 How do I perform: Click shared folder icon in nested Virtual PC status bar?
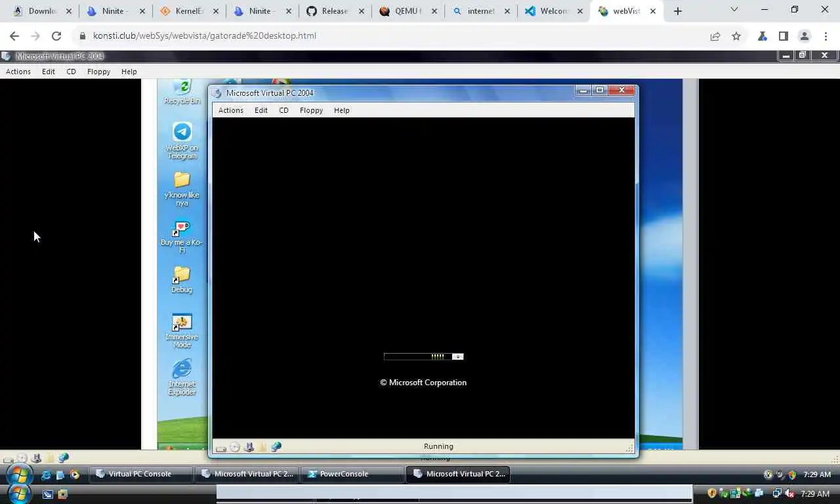click(262, 447)
